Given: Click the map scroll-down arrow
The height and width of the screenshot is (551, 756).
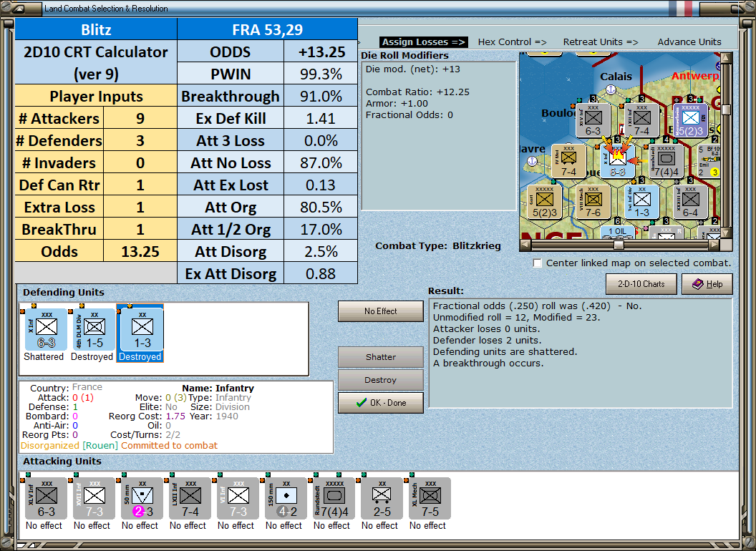Looking at the screenshot, I should [726, 233].
